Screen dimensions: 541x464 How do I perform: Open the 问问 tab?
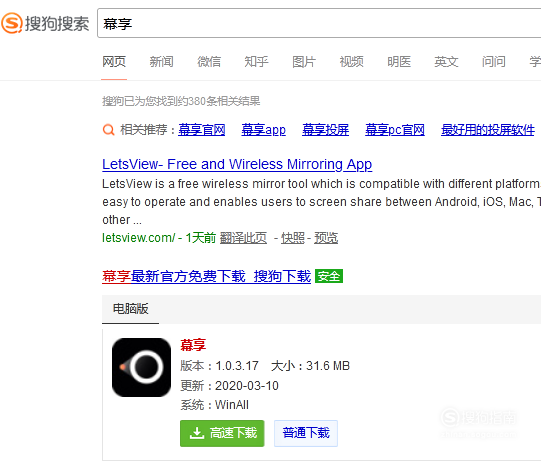point(494,62)
